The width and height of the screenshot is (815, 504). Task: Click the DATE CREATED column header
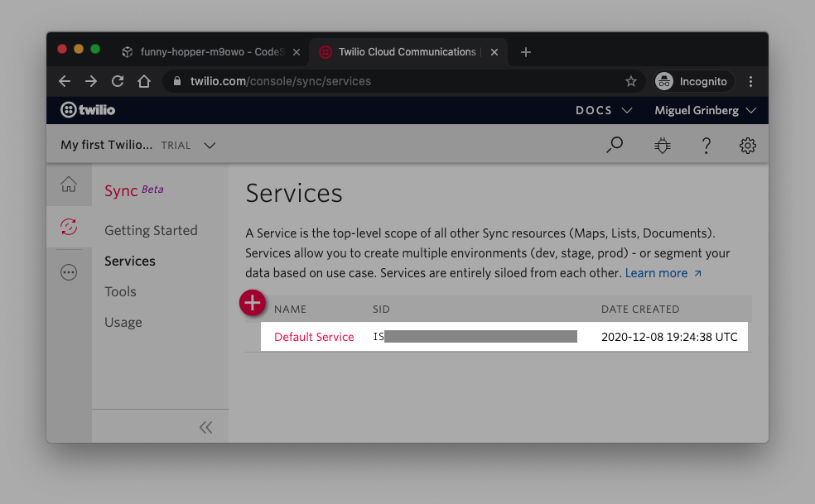tap(640, 310)
